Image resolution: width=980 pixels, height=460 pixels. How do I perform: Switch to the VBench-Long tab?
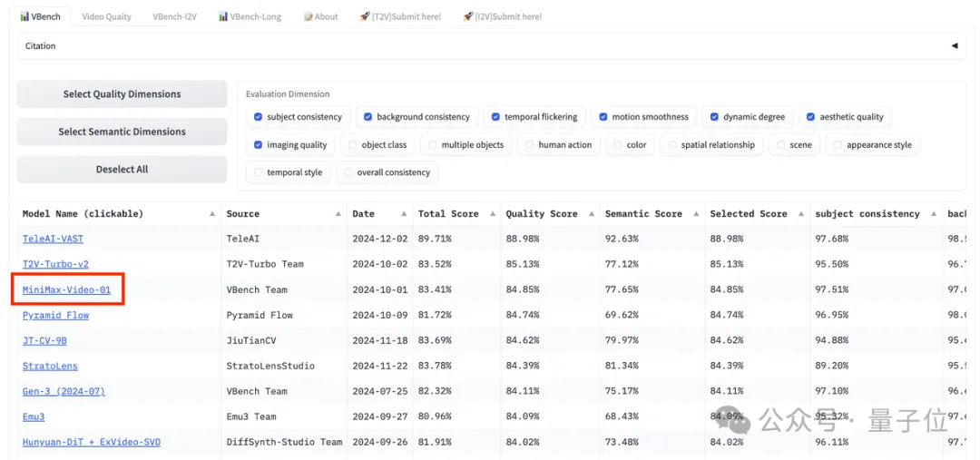250,16
